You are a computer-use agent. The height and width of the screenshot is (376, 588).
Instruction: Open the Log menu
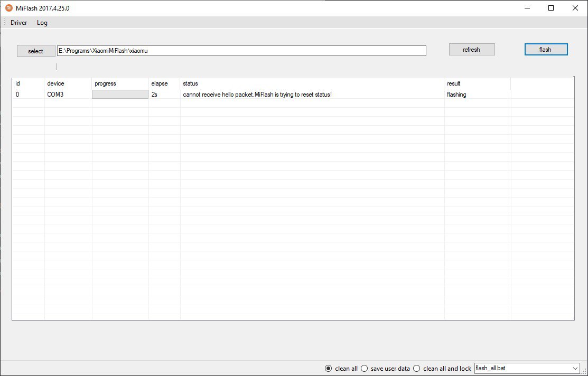point(42,23)
